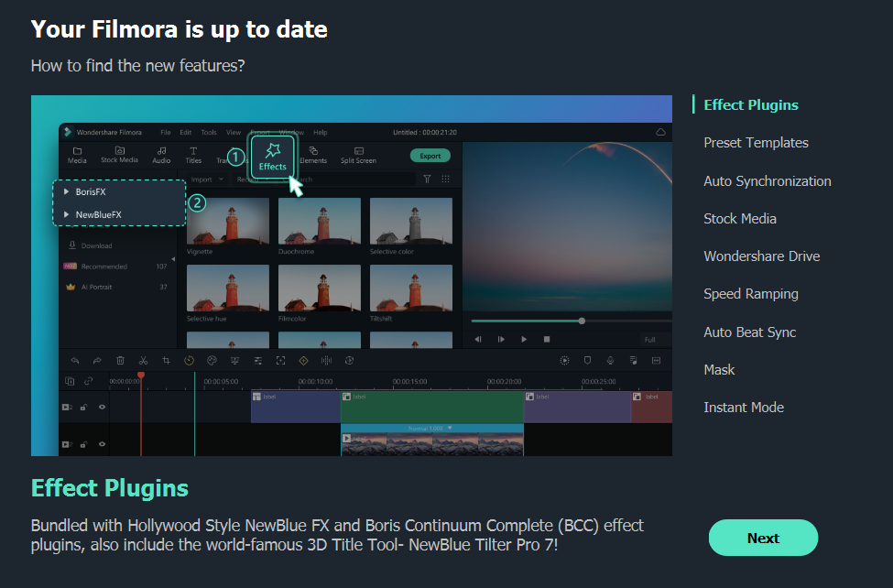Open the Normal 1.00X speed dropdown
Screen dimensions: 893x588
pos(430,428)
